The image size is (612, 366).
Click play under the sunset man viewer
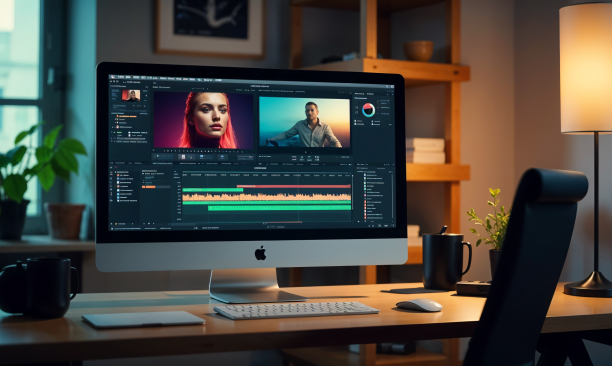[306, 152]
